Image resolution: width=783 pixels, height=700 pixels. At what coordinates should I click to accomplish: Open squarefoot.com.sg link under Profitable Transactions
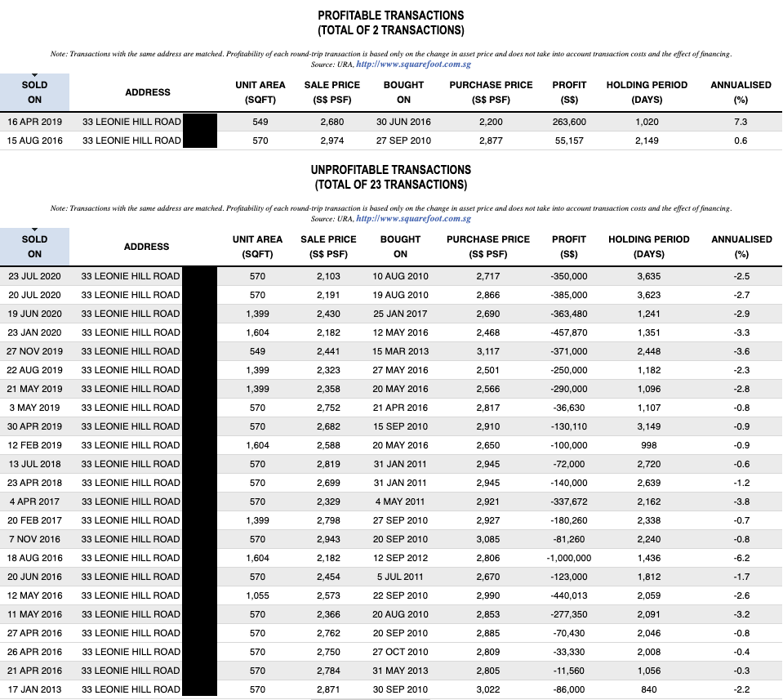413,64
